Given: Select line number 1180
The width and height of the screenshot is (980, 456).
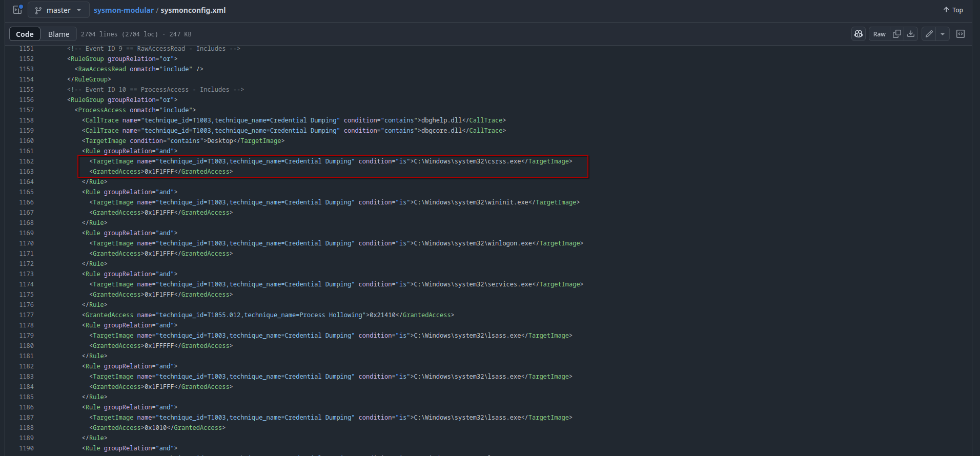Looking at the screenshot, I should (x=26, y=346).
